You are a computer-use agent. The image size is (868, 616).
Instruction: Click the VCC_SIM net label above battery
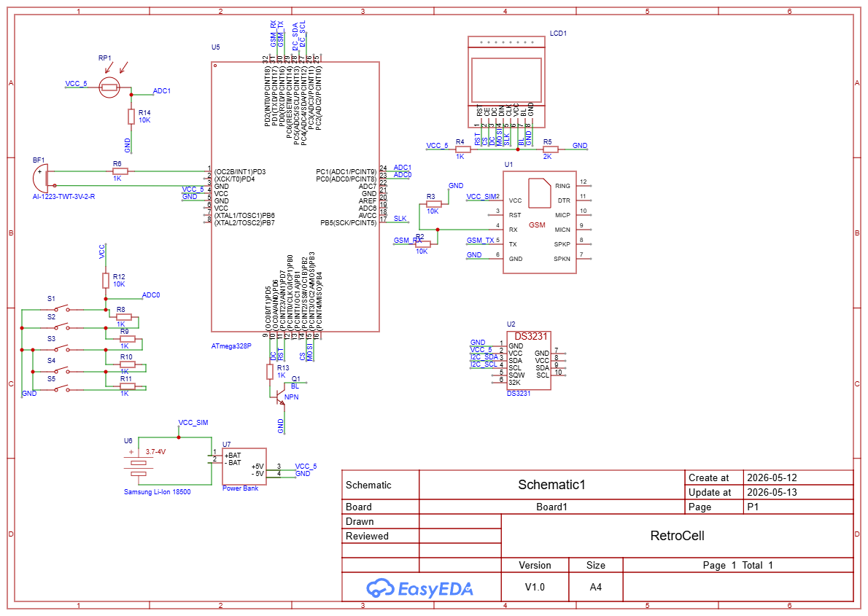point(193,422)
